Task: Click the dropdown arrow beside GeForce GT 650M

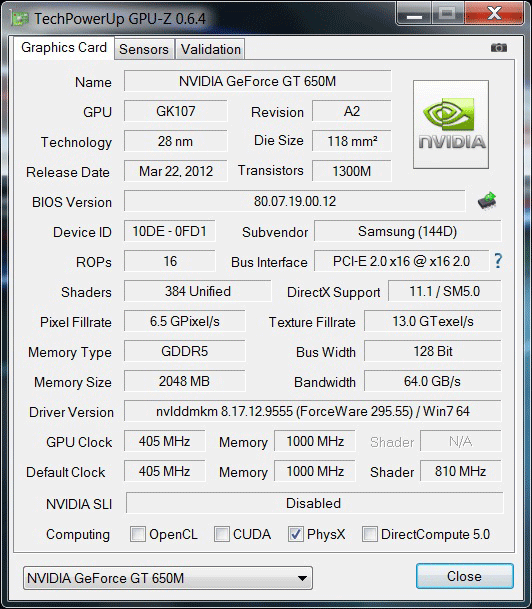Action: tap(303, 578)
